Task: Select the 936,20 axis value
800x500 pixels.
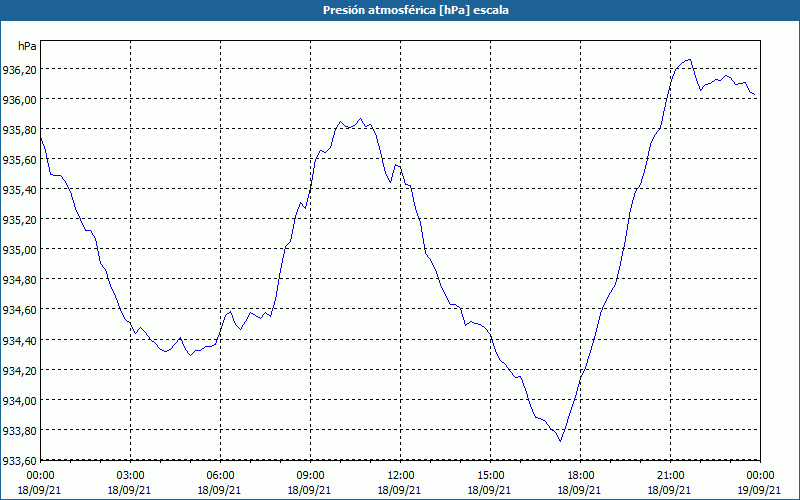Action: [x=19, y=69]
